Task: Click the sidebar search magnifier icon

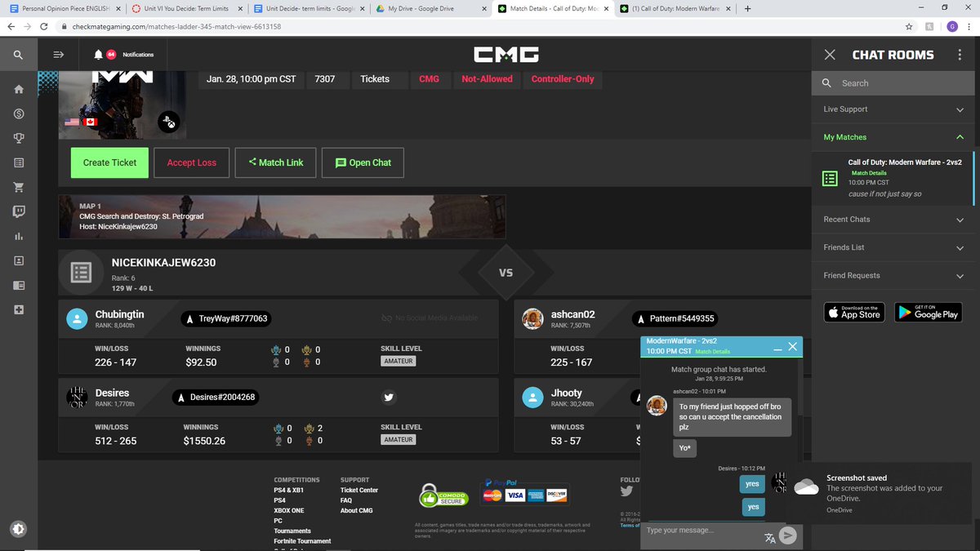Action: 18,55
